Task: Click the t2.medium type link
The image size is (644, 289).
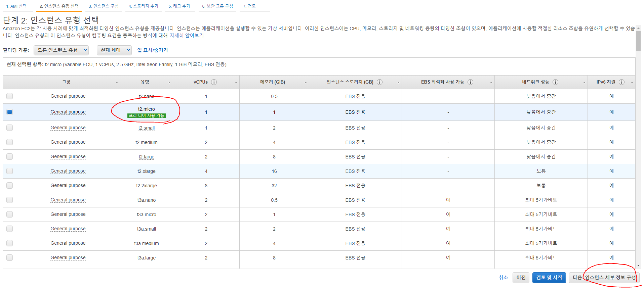Action: point(147,143)
